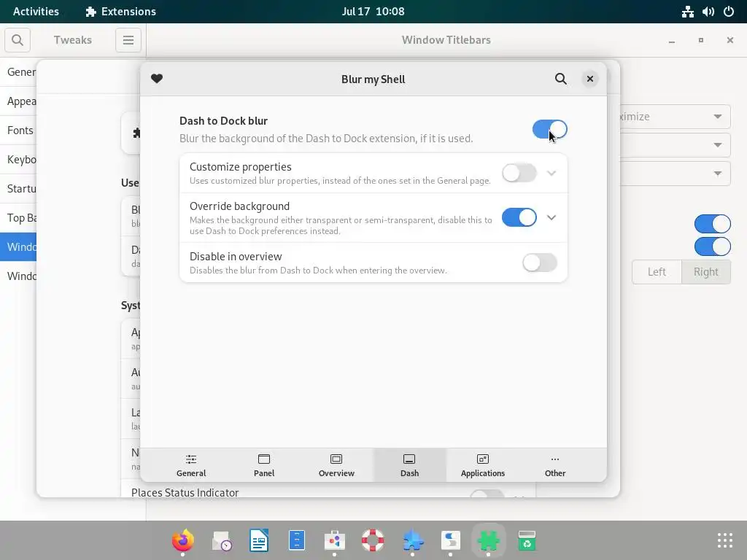Click Activities in the top bar
747x560 pixels.
36,12
